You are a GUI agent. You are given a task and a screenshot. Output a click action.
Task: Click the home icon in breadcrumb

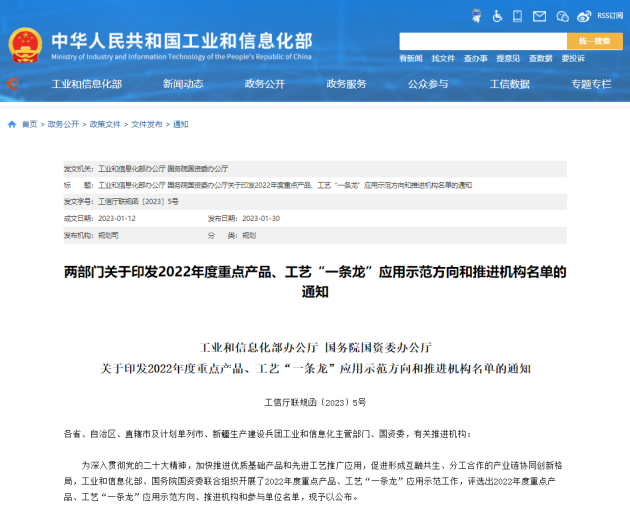[12, 125]
